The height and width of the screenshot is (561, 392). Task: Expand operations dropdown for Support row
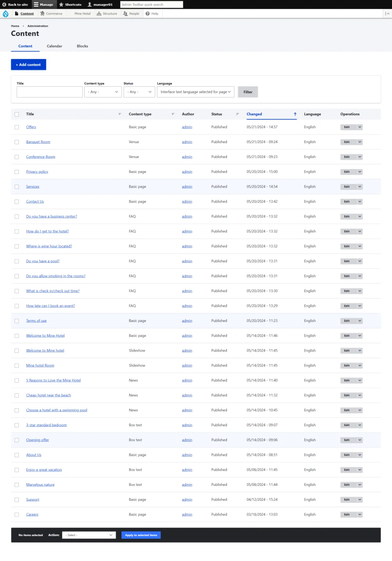[x=360, y=500]
